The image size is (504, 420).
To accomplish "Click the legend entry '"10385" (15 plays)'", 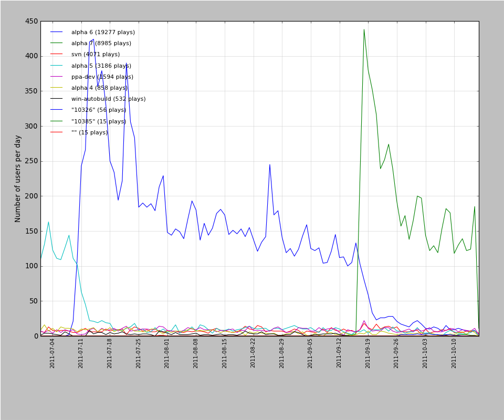I will click(x=99, y=121).
